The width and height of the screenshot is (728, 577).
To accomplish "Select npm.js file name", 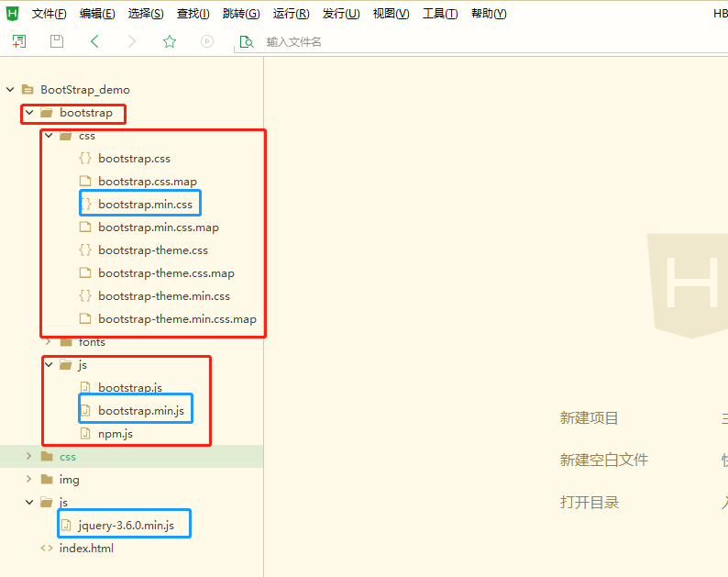I will click(x=116, y=434).
